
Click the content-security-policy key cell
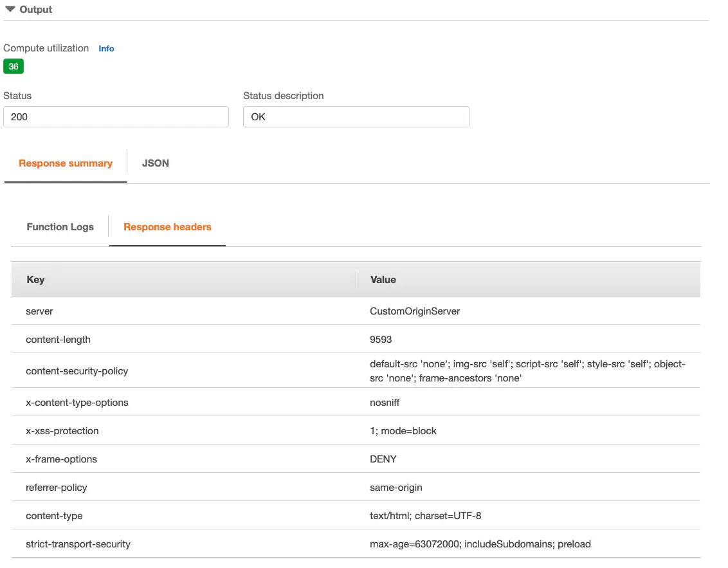pyautogui.click(x=77, y=371)
